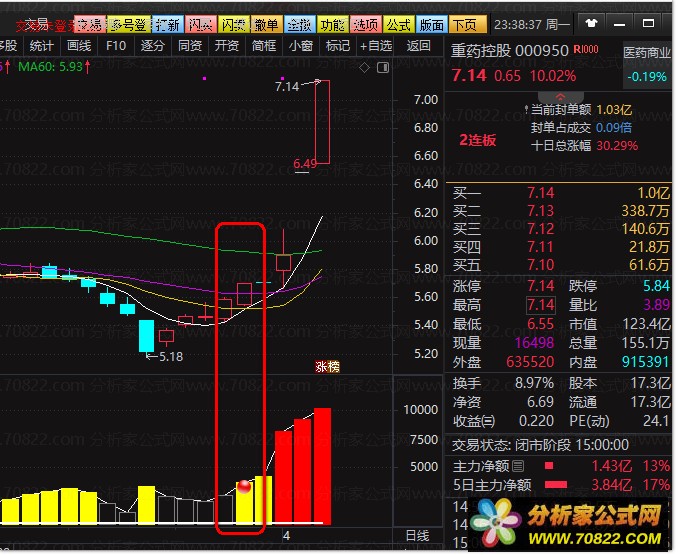Click the 多号登 toolbar button
Screen dimensions: 678x555
click(128, 25)
